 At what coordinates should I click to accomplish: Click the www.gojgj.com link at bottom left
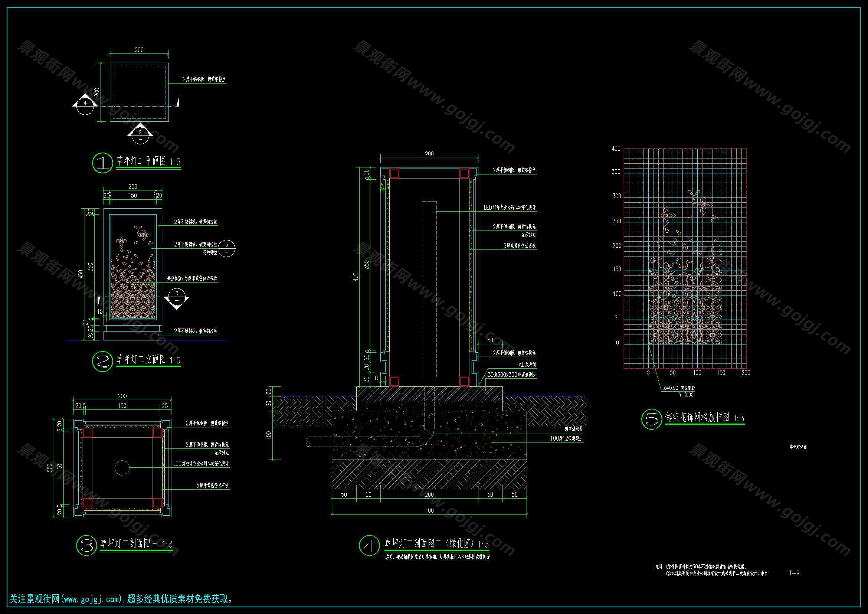coord(92,599)
